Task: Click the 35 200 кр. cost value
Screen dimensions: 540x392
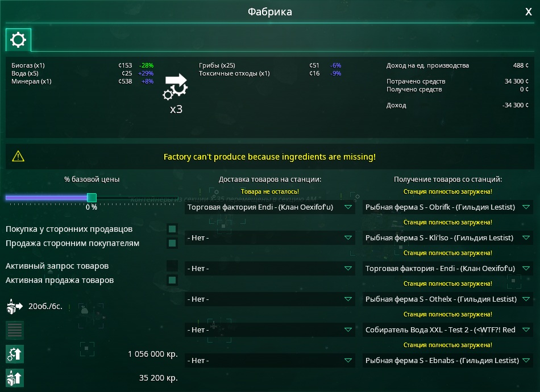Action: point(159,378)
